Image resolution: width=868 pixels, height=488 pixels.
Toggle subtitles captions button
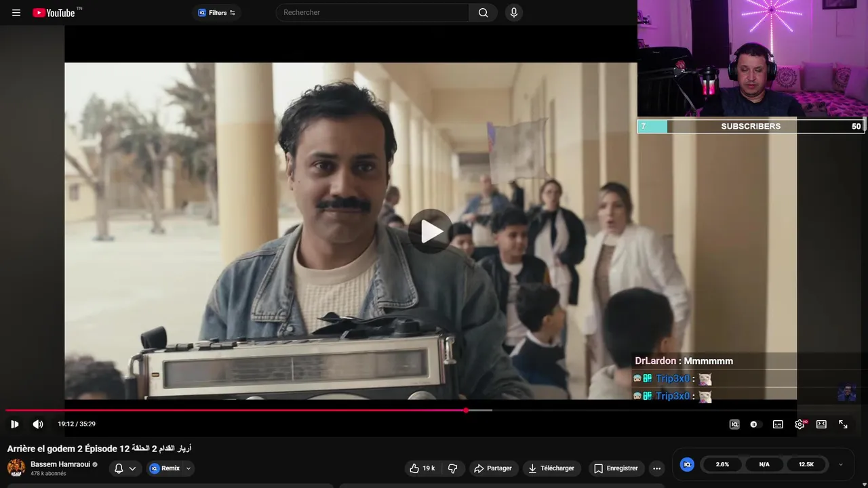point(778,424)
